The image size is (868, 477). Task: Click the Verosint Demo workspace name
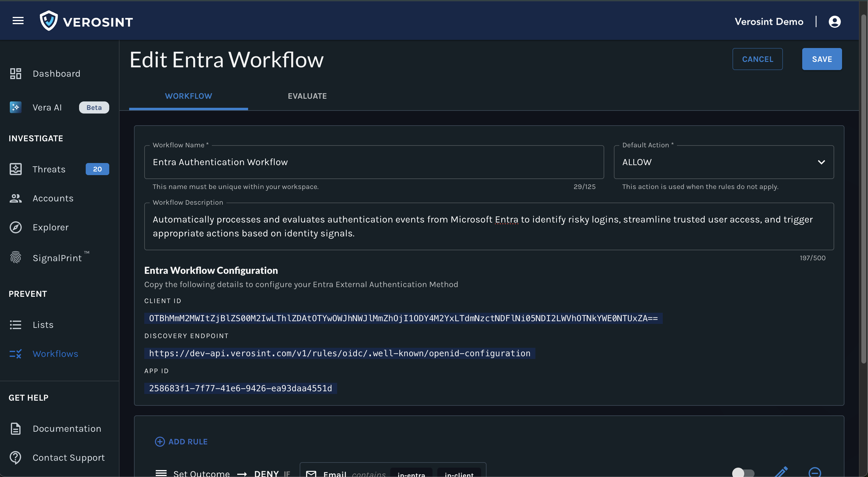(769, 21)
